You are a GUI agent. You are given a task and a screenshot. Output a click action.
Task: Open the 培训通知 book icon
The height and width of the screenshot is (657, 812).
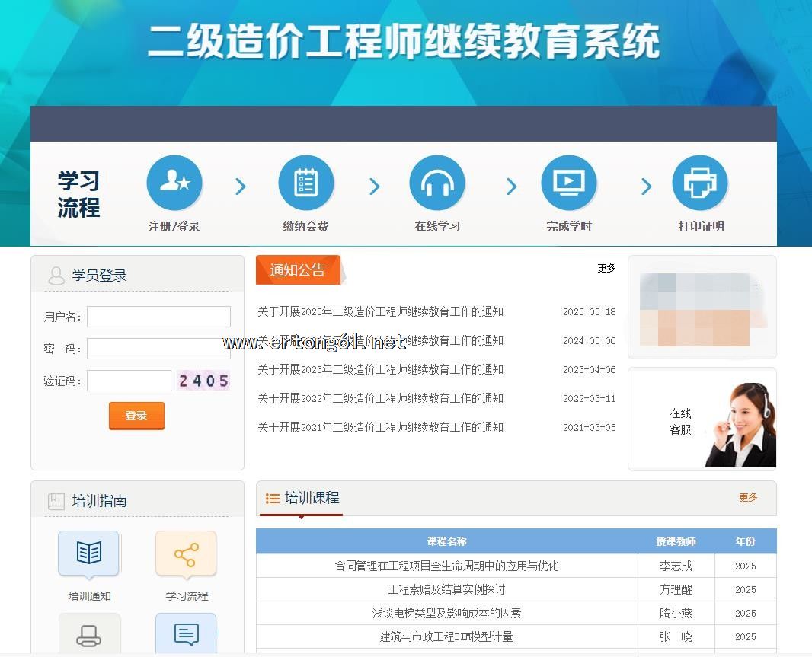click(x=89, y=553)
